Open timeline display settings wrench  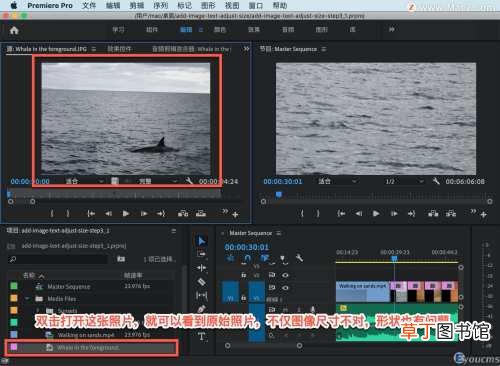[299, 258]
